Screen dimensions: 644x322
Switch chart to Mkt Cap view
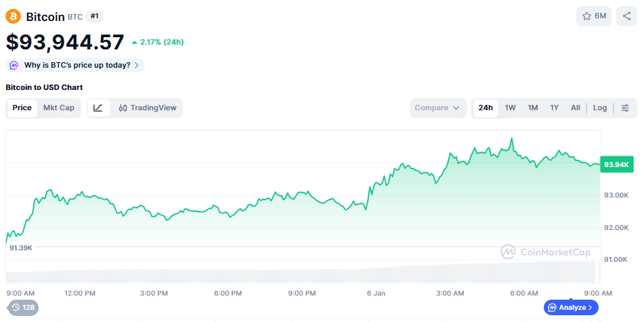59,108
